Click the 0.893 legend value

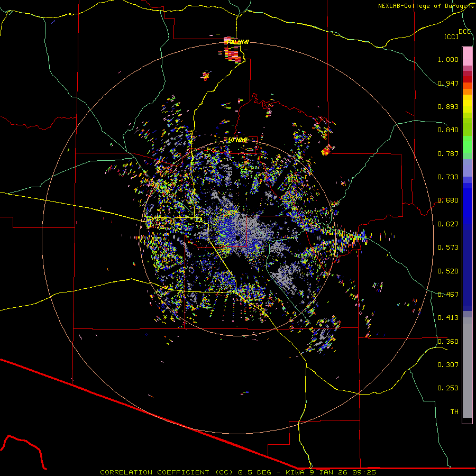tap(448, 106)
